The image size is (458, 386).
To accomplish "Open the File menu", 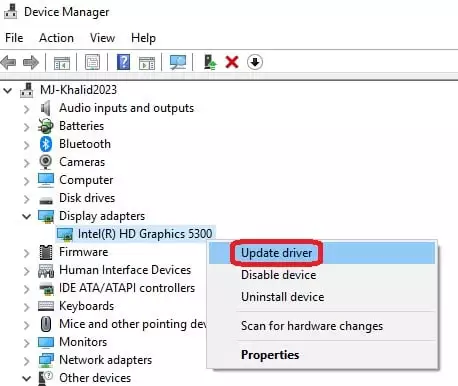I will [x=14, y=38].
